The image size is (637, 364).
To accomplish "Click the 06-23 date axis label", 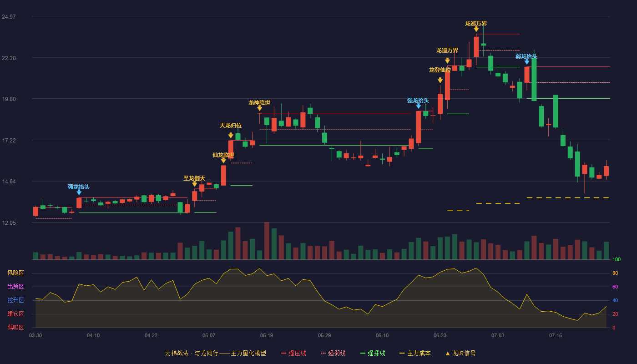I will click(x=440, y=335).
